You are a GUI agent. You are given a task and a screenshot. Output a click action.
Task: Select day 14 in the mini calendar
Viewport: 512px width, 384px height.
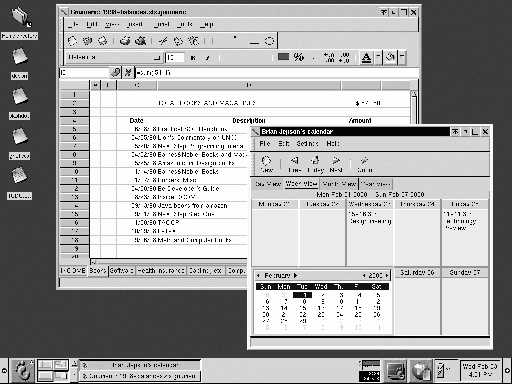(284, 308)
